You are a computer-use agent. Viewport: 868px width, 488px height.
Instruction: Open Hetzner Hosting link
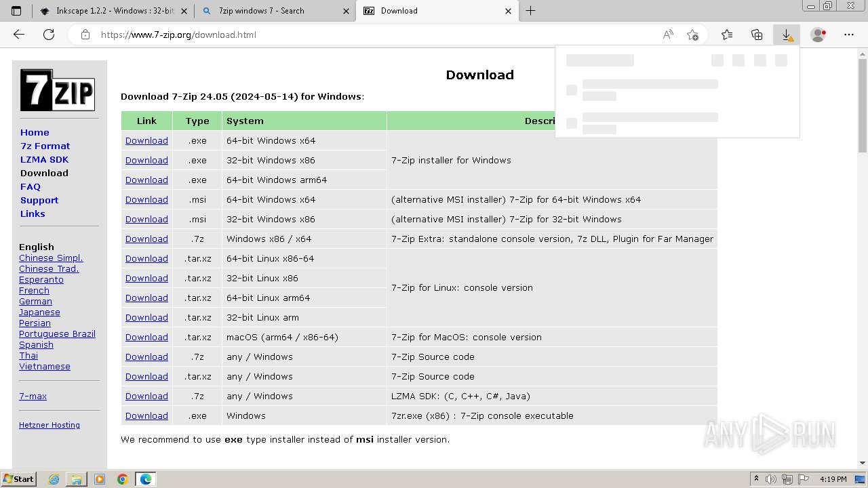pos(50,425)
